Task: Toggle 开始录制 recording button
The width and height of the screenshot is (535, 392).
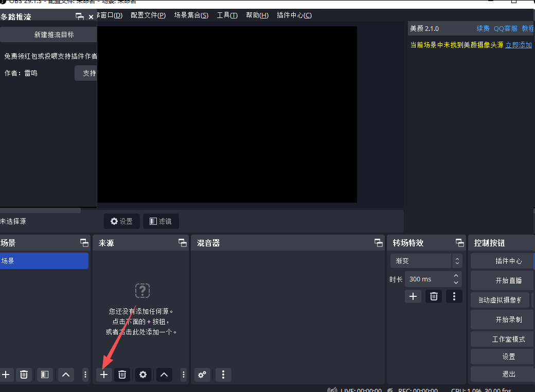Action: coord(508,319)
